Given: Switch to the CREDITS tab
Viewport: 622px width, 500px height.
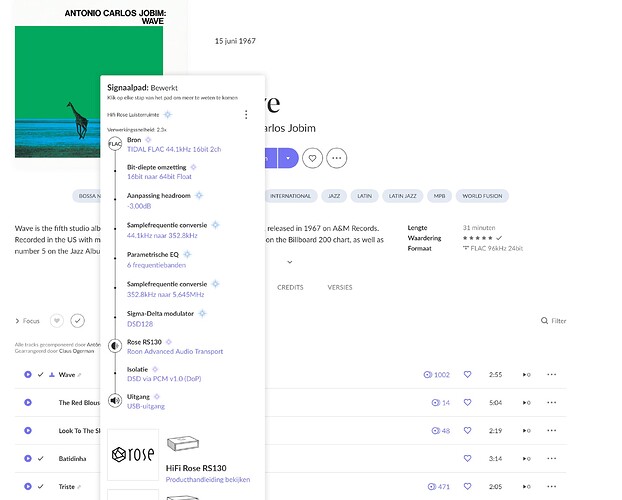Looking at the screenshot, I should tap(290, 287).
